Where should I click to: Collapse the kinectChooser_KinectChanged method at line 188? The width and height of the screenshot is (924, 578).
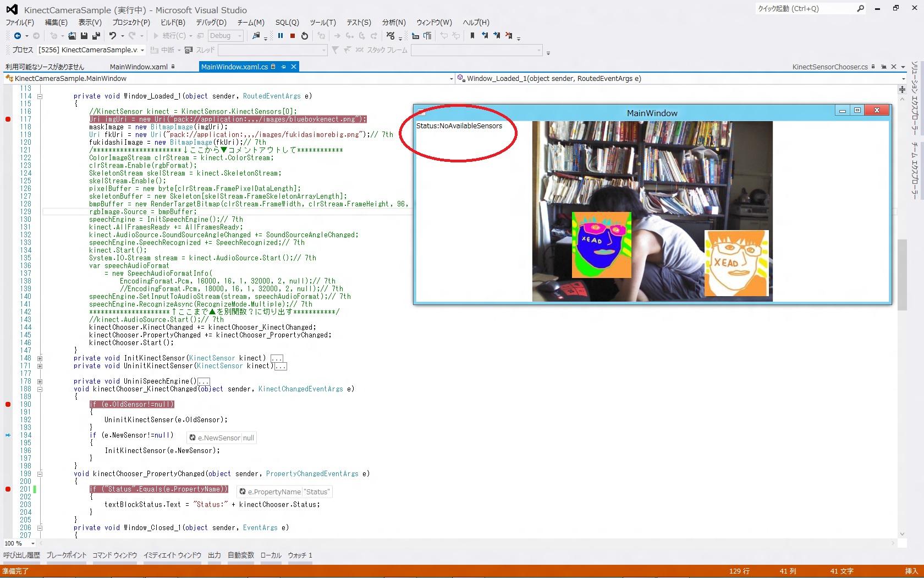point(40,389)
